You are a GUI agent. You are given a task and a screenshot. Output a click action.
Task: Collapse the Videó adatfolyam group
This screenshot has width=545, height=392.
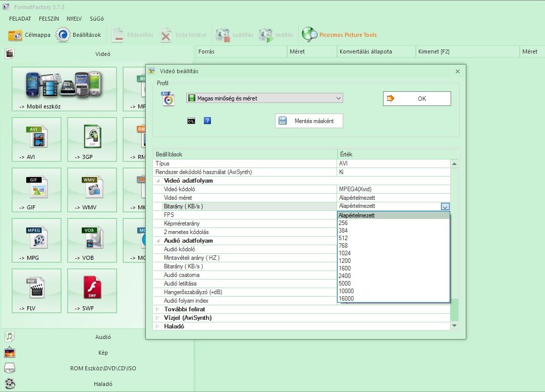click(158, 181)
